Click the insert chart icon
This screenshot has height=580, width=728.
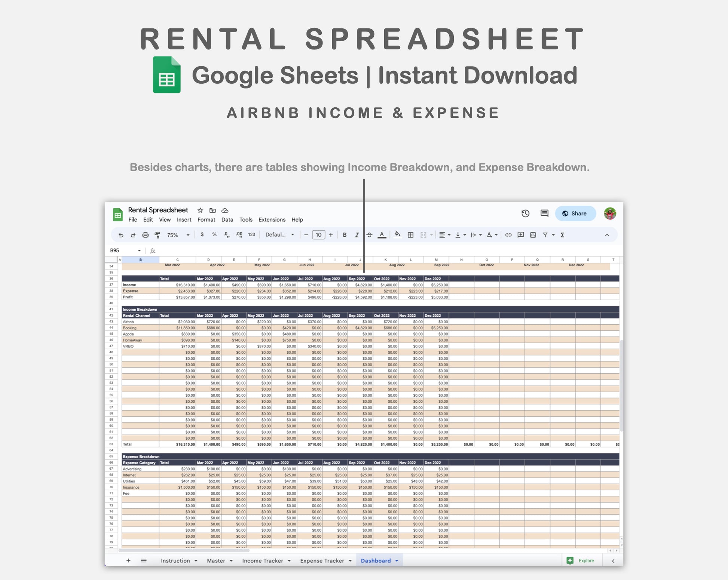tap(533, 235)
